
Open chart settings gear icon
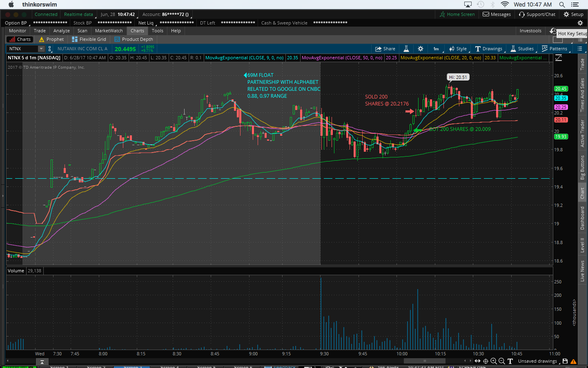421,49
